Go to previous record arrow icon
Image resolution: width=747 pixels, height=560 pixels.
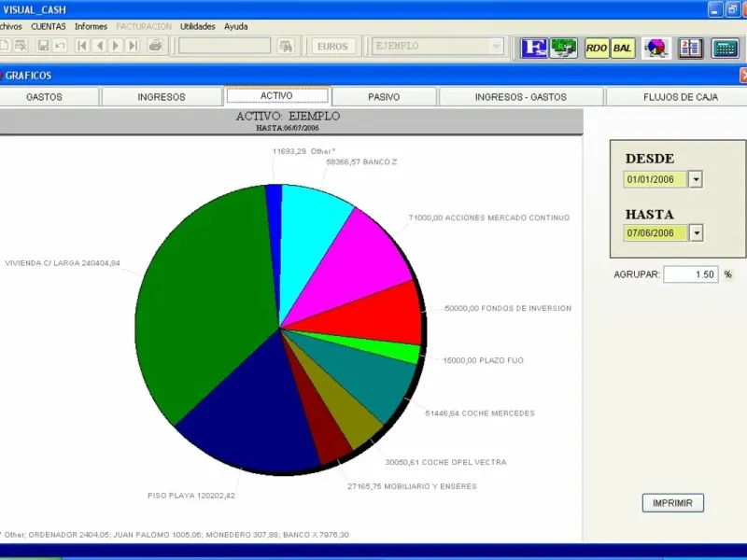[x=100, y=46]
